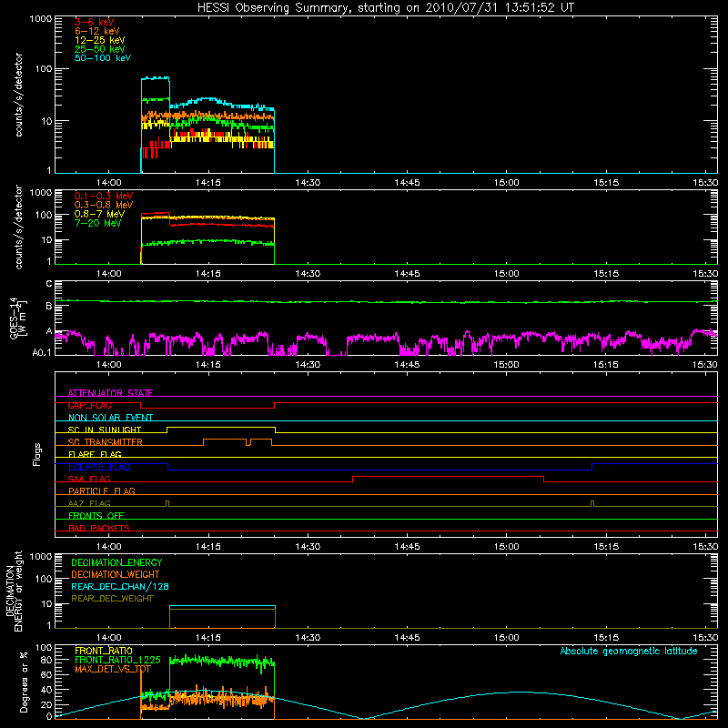Click the GOES-14 axis label

[x=17, y=318]
